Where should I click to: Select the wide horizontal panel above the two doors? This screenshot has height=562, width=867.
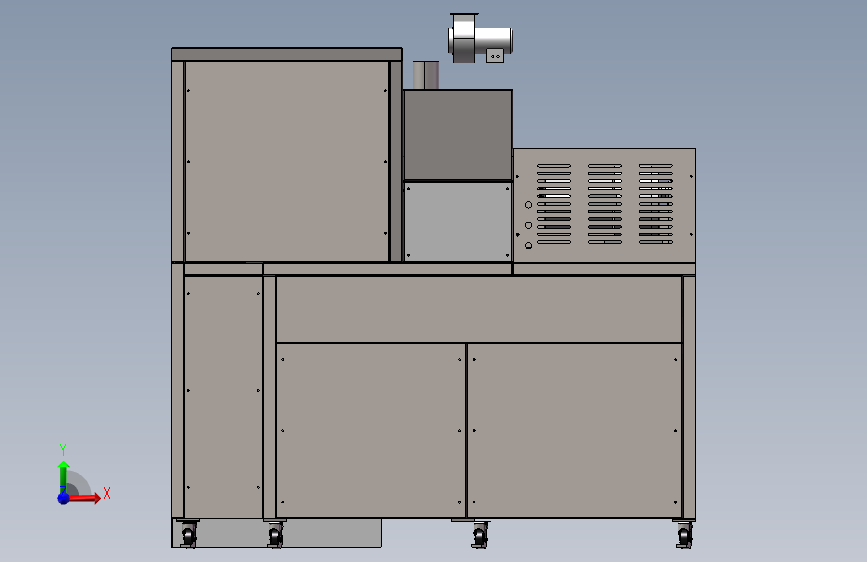coord(479,309)
